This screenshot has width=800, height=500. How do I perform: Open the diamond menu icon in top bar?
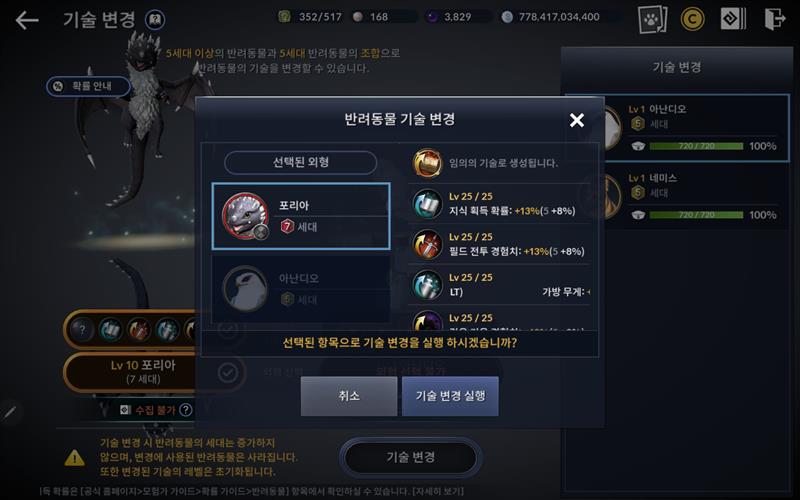(x=733, y=19)
